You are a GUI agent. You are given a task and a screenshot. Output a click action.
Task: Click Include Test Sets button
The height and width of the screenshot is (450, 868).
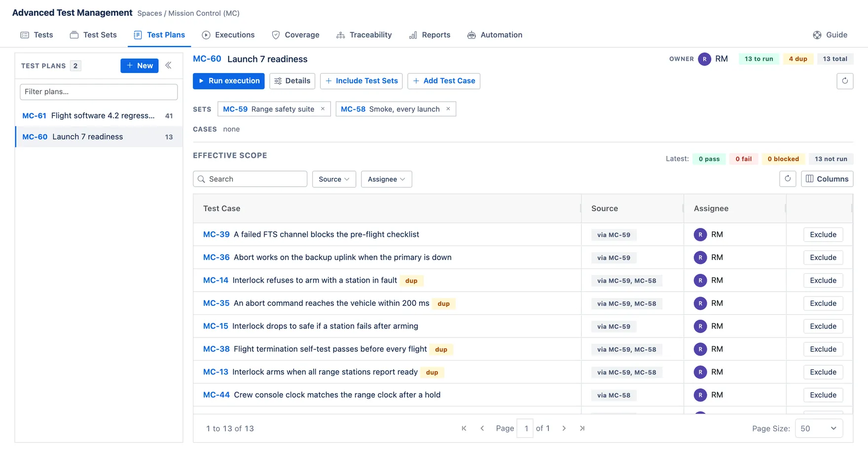click(x=362, y=81)
